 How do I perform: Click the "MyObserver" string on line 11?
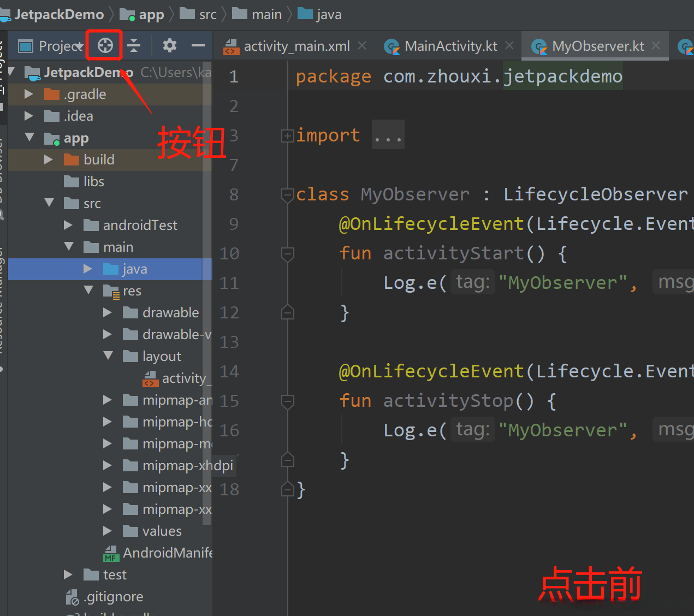click(x=562, y=283)
